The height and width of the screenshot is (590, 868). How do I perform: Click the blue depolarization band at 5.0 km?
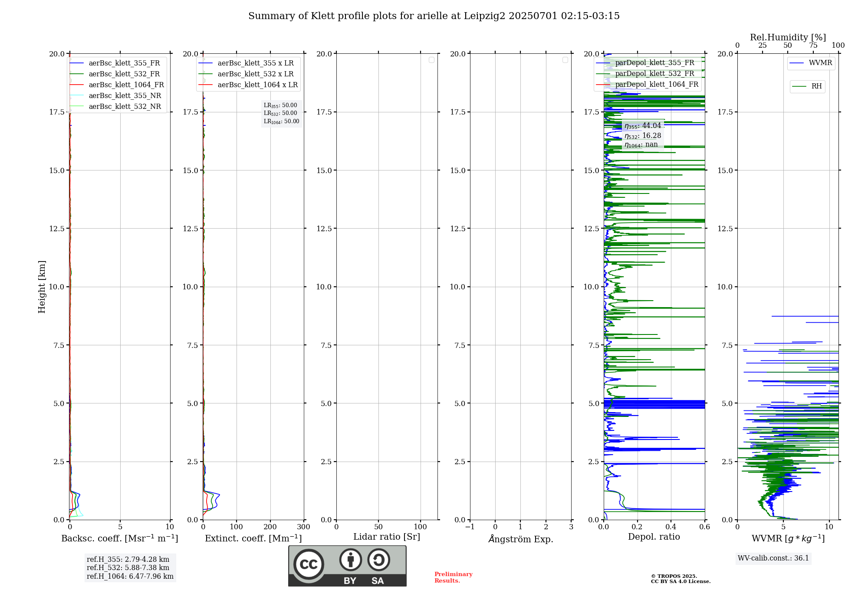pos(654,404)
